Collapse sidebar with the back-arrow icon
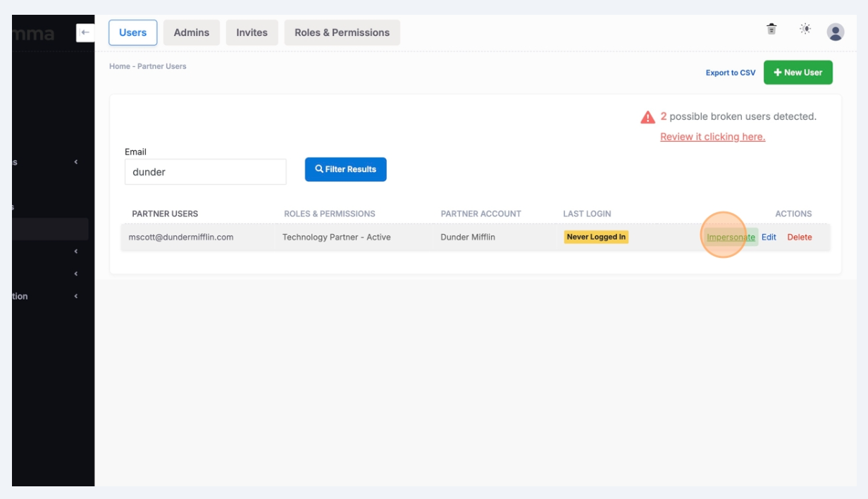 pos(85,32)
